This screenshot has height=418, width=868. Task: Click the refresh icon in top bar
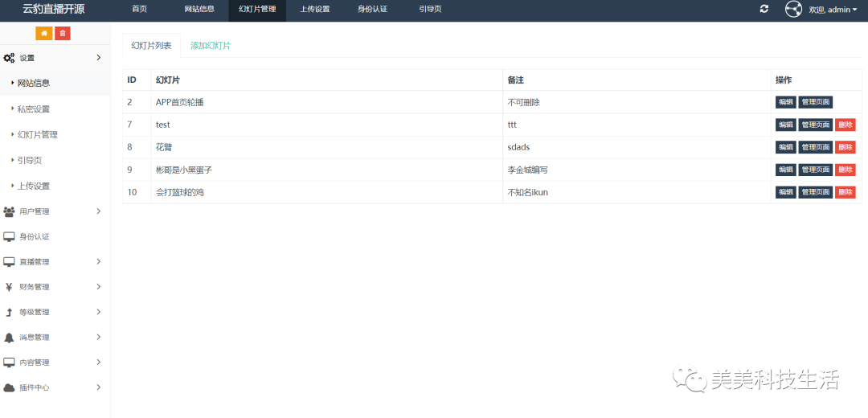click(764, 9)
